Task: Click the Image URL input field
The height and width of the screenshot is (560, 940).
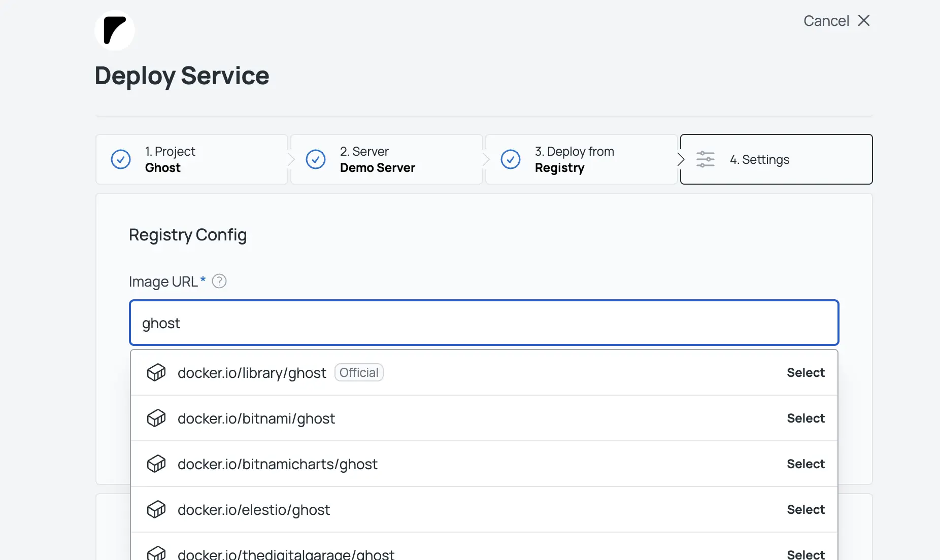Action: tap(484, 323)
